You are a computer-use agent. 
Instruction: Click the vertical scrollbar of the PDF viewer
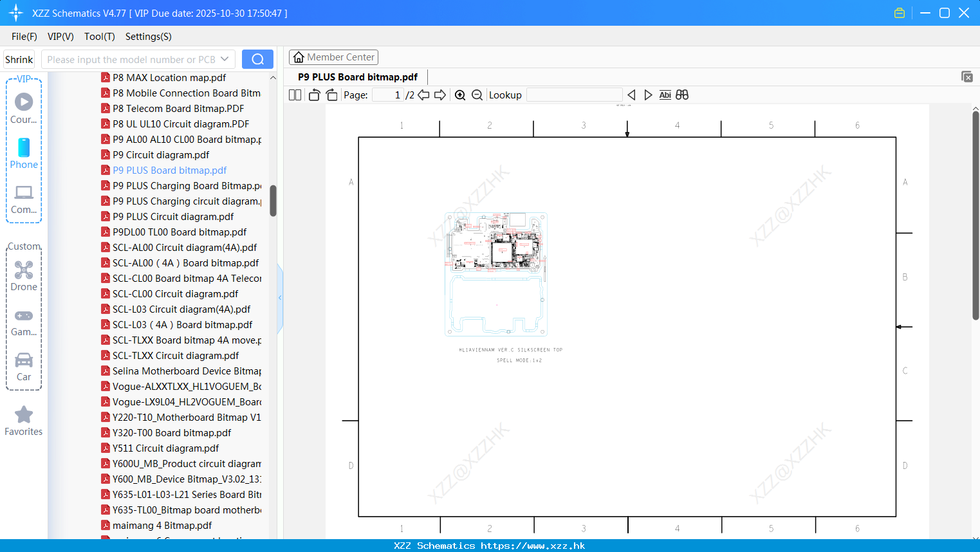[975, 215]
